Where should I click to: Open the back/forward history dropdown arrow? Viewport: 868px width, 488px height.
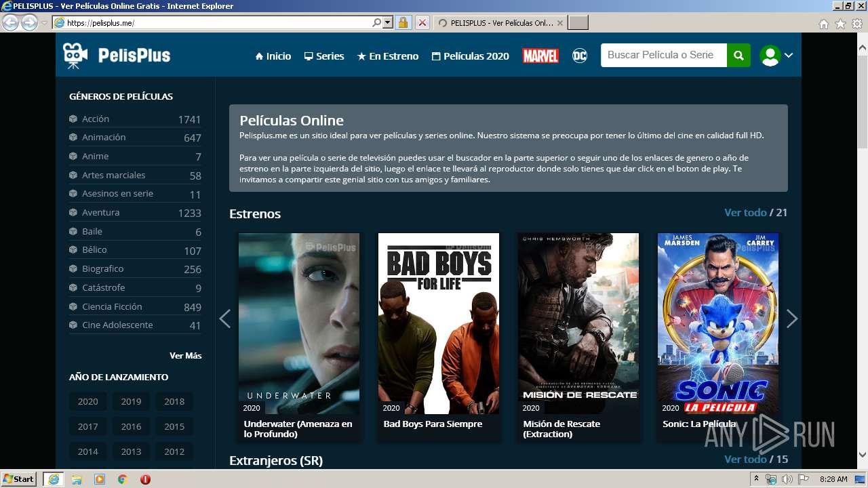[x=44, y=22]
